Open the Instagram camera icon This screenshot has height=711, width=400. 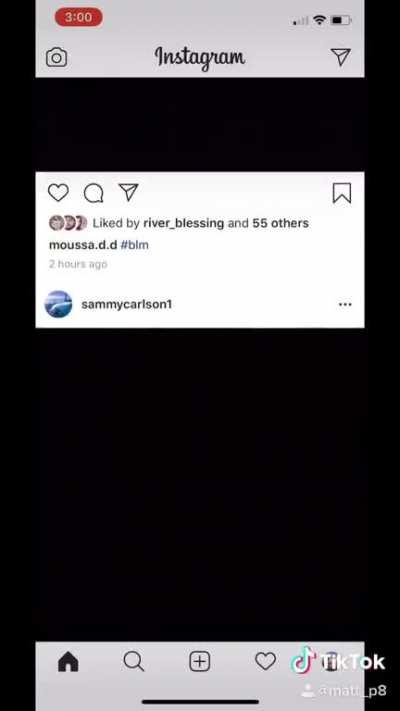click(56, 58)
